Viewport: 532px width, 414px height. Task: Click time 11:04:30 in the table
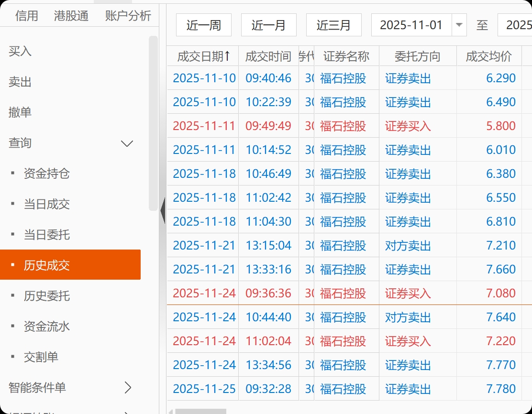(268, 221)
